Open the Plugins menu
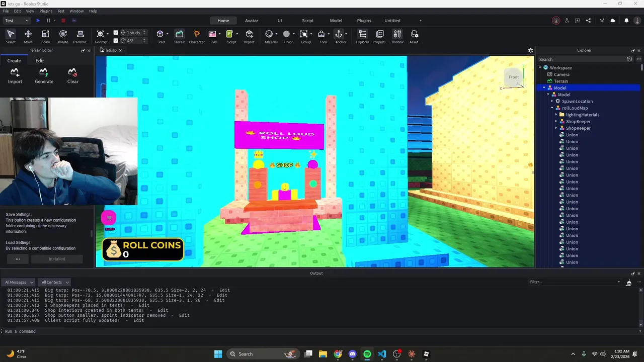 tap(46, 11)
